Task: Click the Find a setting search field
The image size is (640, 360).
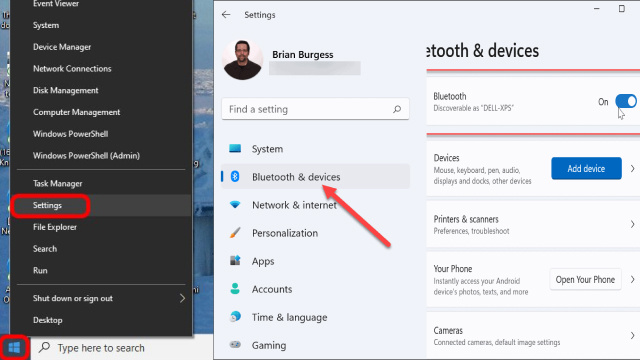Action: tap(315, 109)
